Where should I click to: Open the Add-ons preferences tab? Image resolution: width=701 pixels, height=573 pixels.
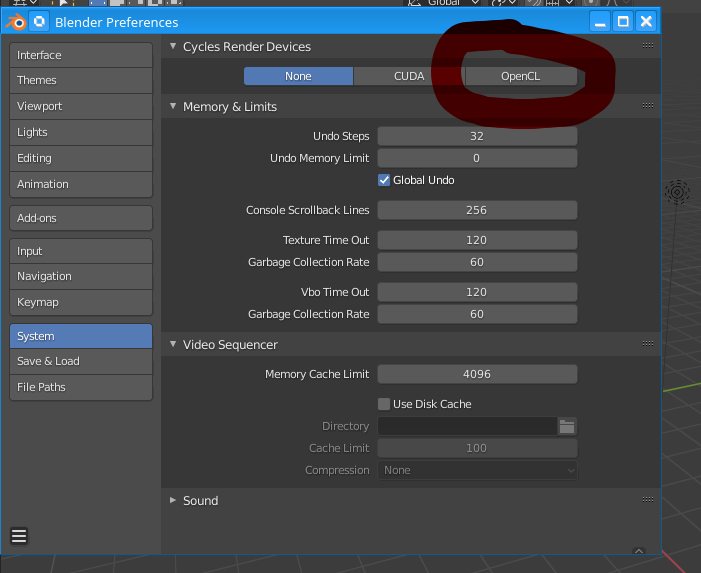tap(81, 218)
